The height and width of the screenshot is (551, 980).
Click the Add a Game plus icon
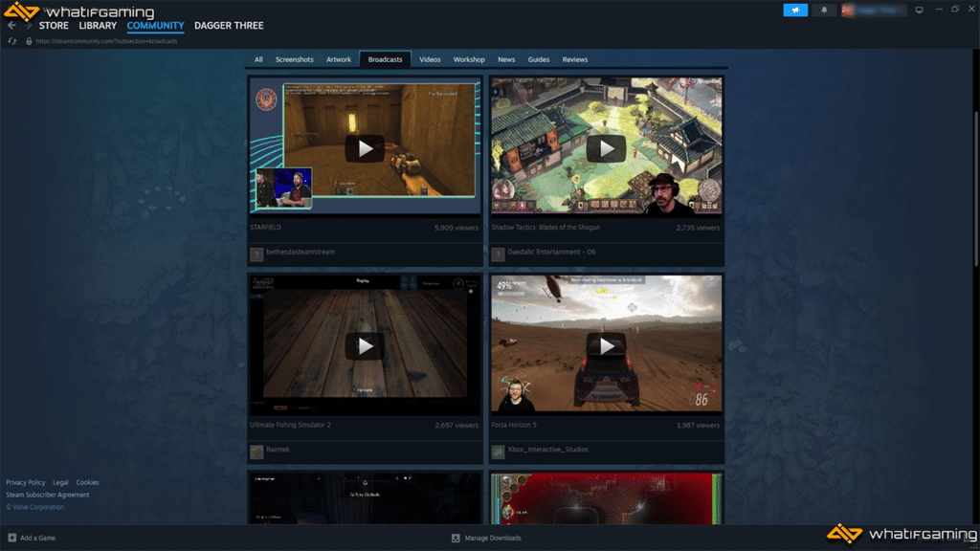point(11,538)
